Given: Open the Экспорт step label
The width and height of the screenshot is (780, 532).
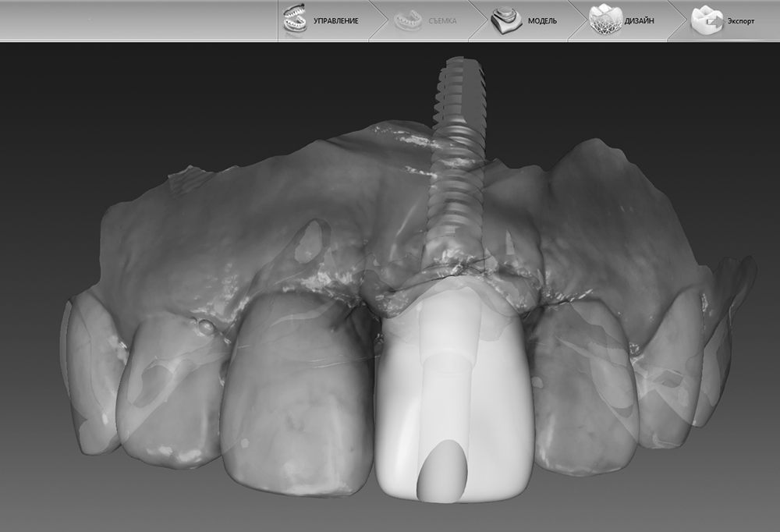Looking at the screenshot, I should click(x=740, y=21).
